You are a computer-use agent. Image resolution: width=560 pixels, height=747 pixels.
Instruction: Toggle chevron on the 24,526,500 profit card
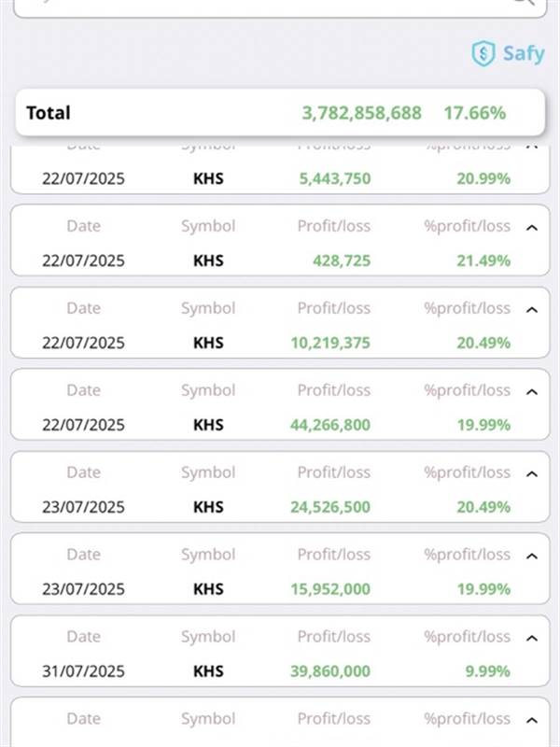coord(532,473)
